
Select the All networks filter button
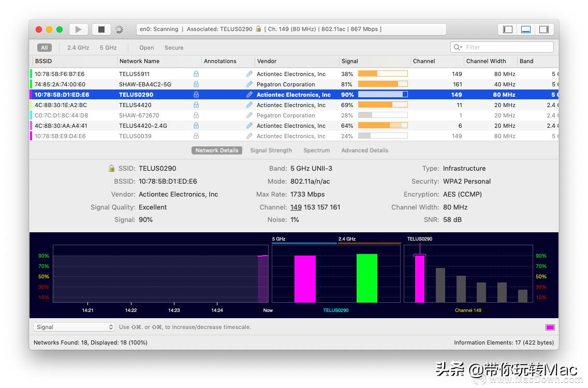coord(45,48)
